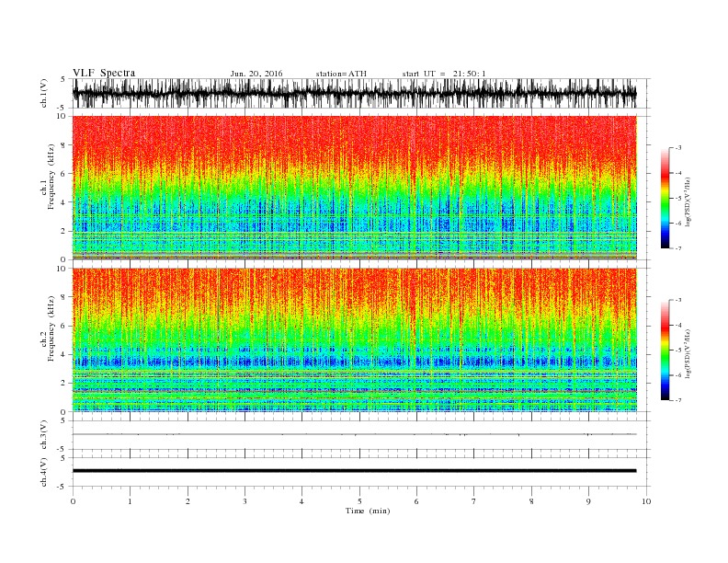728x563 pixels.
Task: Click the ch.2 spectrogram color bar
Action: click(x=665, y=350)
